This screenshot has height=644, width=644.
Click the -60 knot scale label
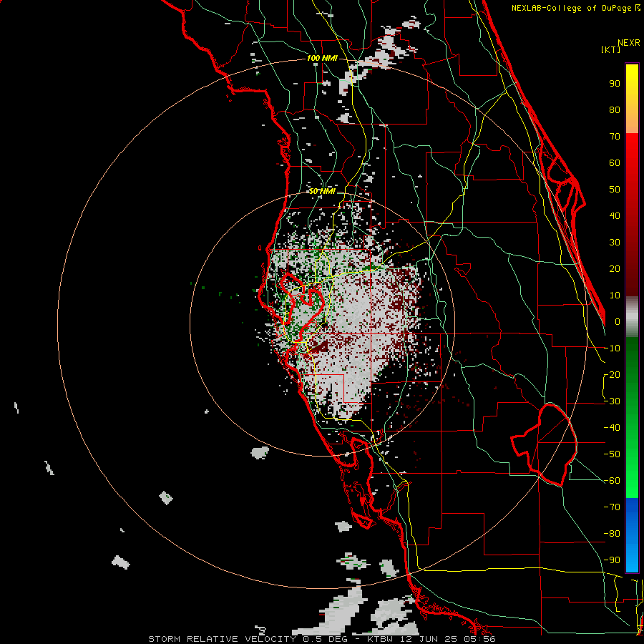(612, 481)
